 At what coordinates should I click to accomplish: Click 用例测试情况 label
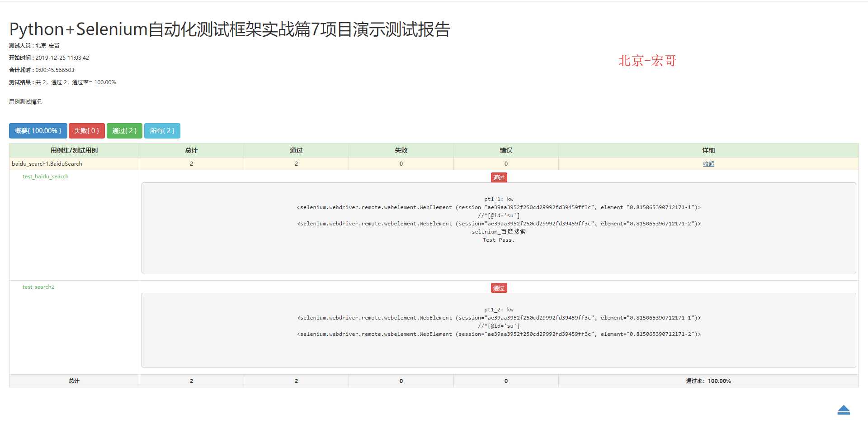25,102
